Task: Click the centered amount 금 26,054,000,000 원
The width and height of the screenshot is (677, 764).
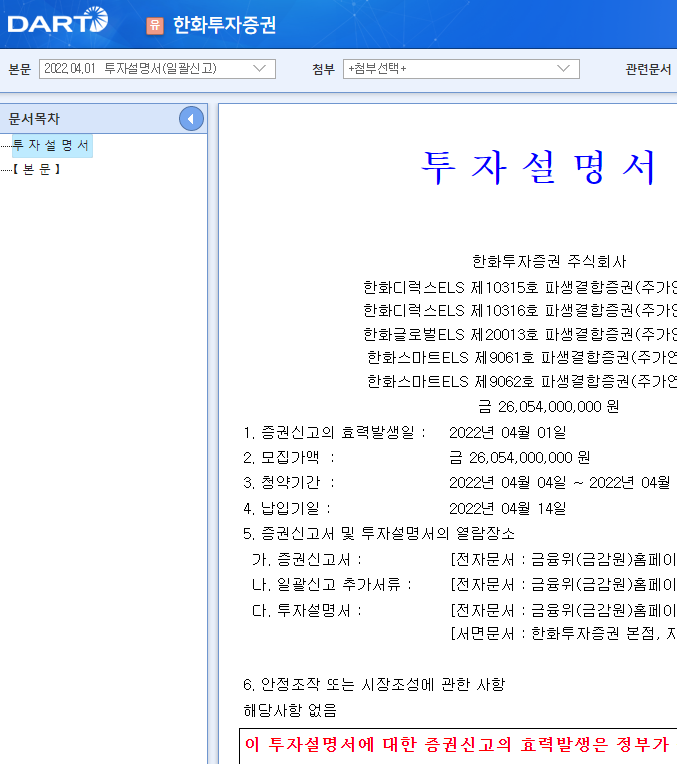Action: (x=549, y=406)
